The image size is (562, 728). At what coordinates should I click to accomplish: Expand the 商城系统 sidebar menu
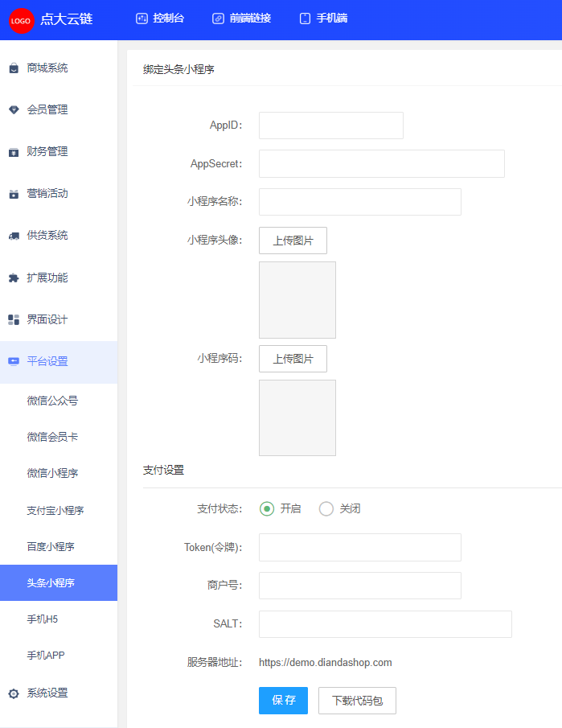tap(59, 68)
